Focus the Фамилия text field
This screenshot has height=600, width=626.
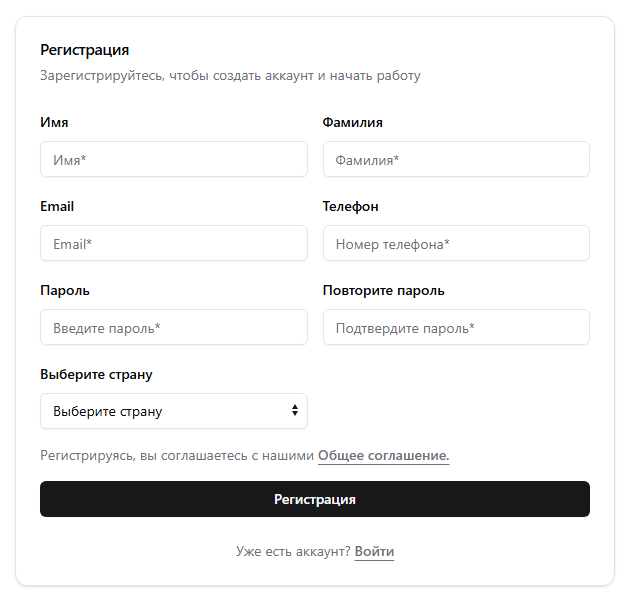pyautogui.click(x=456, y=159)
